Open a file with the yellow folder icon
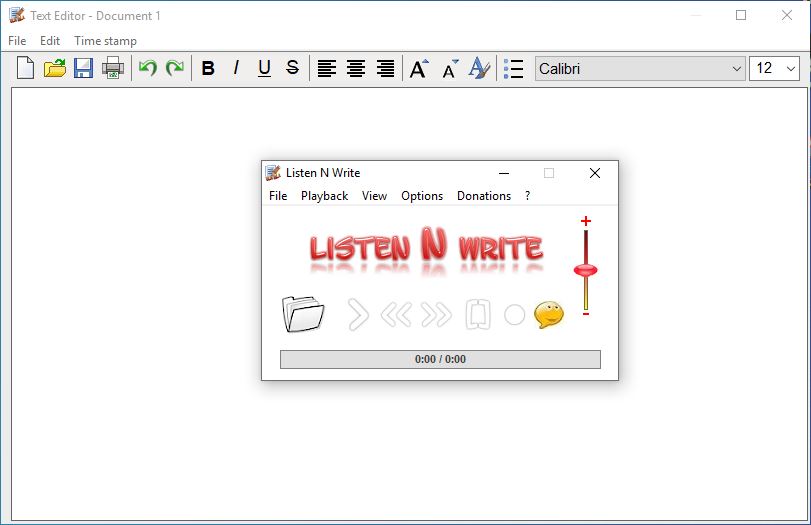 (x=54, y=68)
